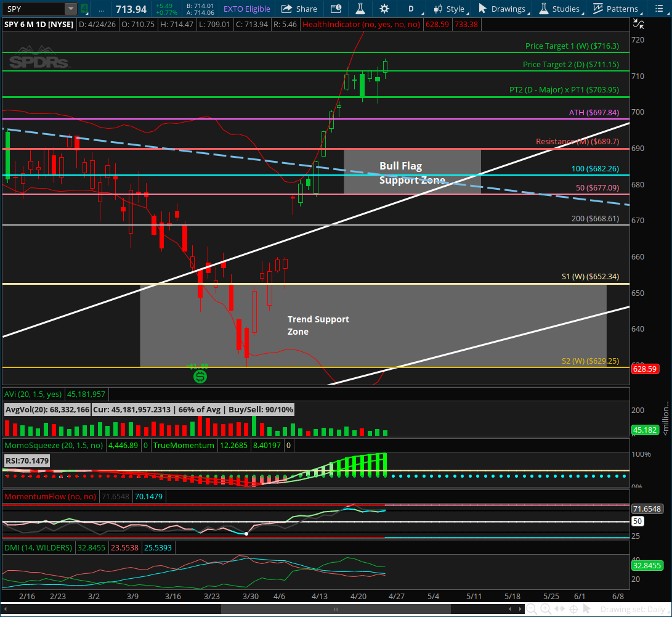This screenshot has width=672, height=617.
Task: Click the Price Target 1 (W) ($716.3) label
Action: point(572,46)
